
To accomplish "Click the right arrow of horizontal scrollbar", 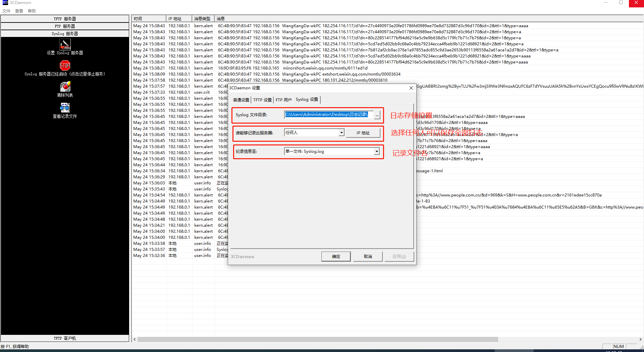I will tap(640, 339).
